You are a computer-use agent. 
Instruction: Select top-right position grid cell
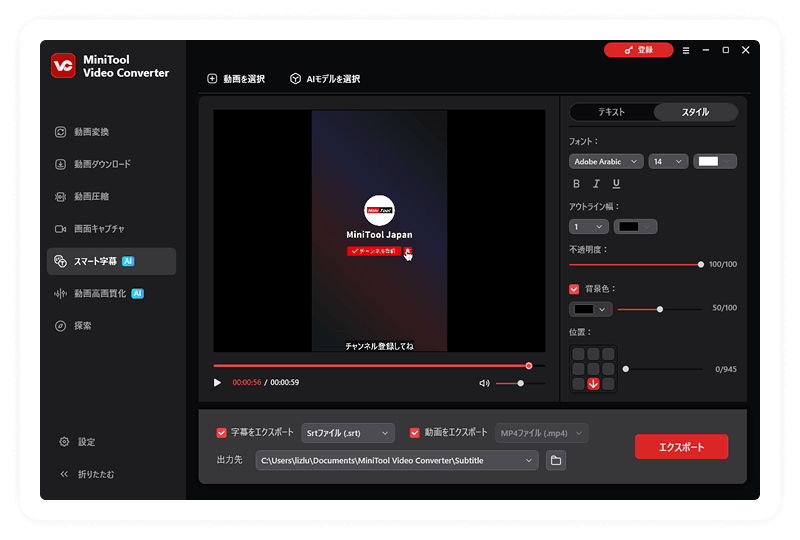(x=608, y=354)
